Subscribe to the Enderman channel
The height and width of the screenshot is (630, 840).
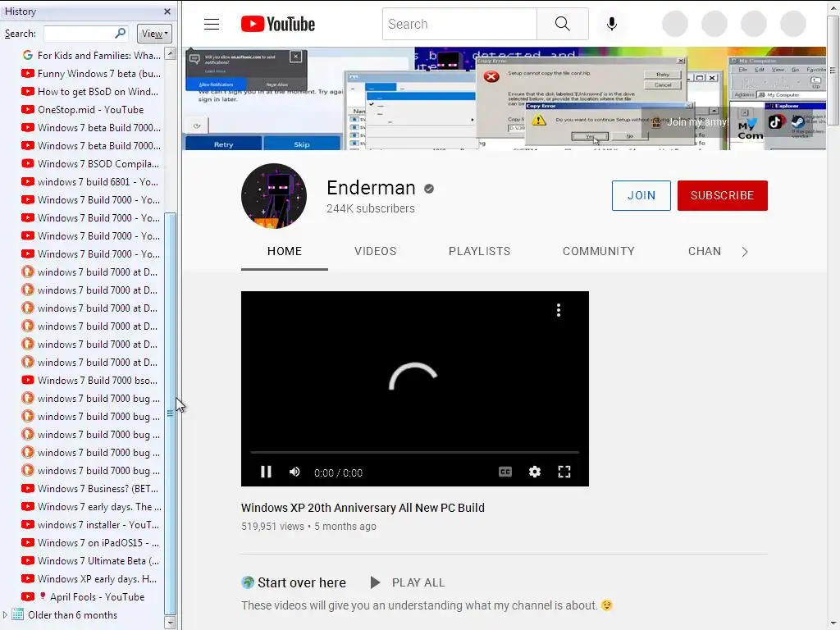tap(722, 195)
